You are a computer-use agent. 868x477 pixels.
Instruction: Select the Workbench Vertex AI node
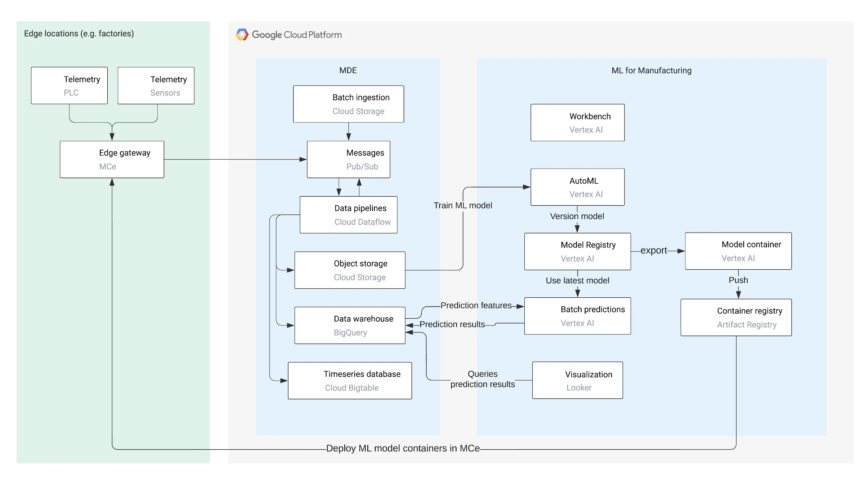tap(577, 123)
